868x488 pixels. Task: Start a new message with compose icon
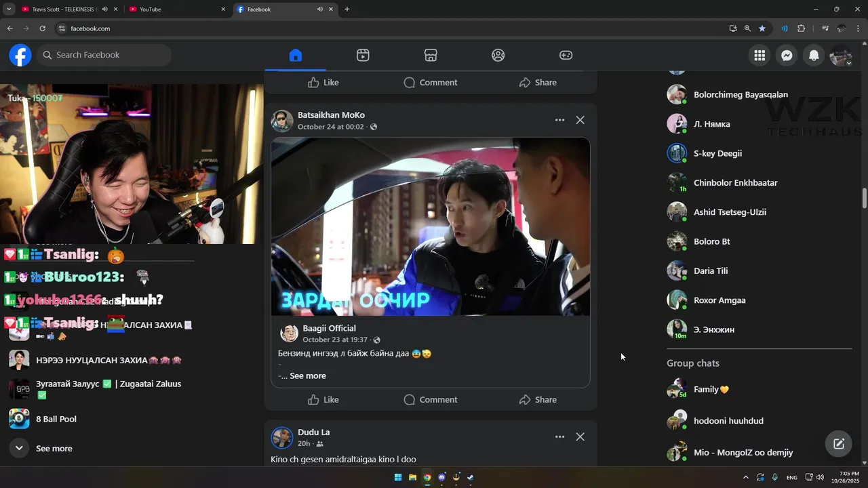point(839,444)
